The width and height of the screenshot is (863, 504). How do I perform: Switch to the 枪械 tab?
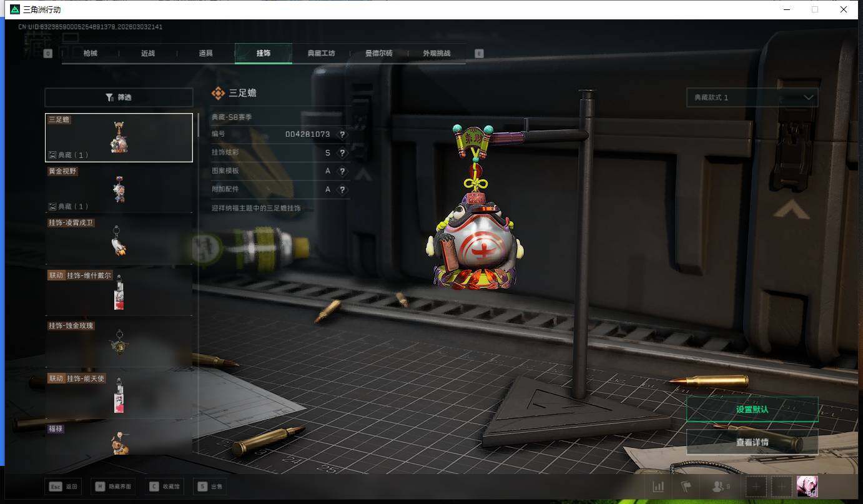(90, 54)
